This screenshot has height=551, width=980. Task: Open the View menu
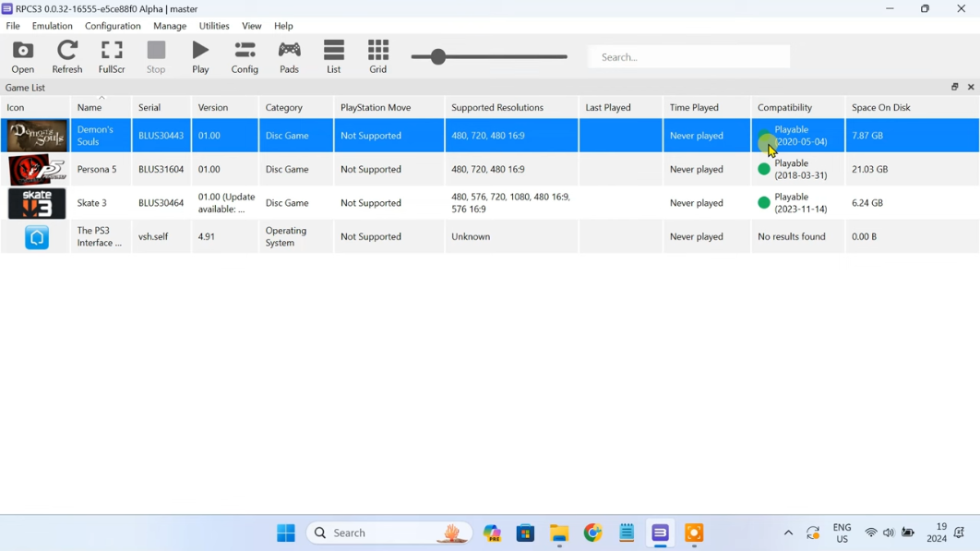tap(251, 26)
